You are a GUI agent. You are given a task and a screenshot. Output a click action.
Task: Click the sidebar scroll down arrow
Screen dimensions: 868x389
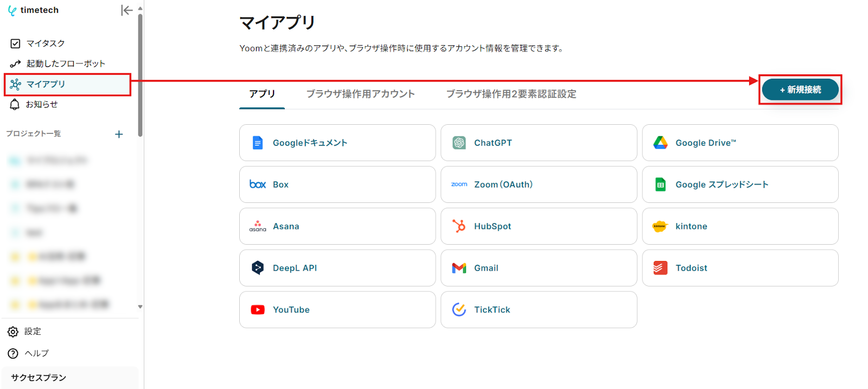coord(140,307)
